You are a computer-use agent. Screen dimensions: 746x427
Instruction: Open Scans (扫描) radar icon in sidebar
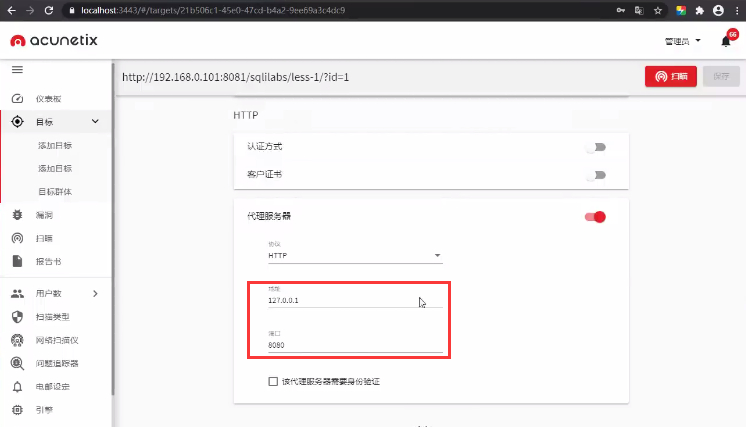pyautogui.click(x=17, y=238)
